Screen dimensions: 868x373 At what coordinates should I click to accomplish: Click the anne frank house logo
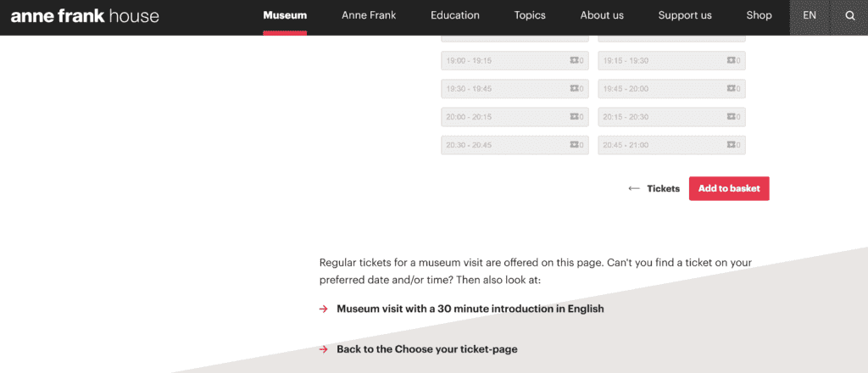point(85,16)
